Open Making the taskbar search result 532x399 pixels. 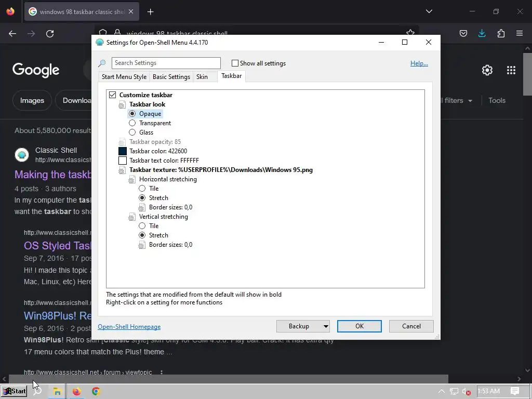tap(53, 175)
